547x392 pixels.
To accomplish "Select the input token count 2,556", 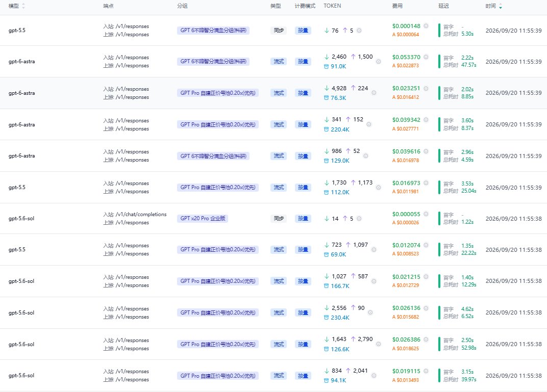I will [339, 308].
